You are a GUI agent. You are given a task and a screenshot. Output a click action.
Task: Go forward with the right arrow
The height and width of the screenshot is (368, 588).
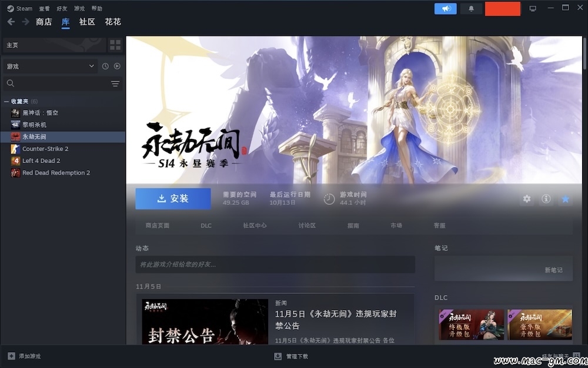pyautogui.click(x=25, y=22)
